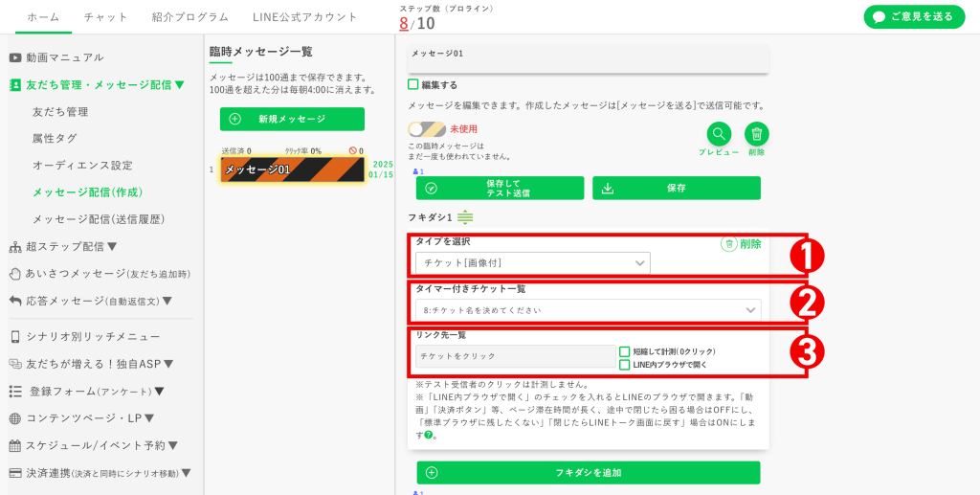Click the plus icon on フキダシを追加
The image size is (980, 495).
click(x=432, y=473)
